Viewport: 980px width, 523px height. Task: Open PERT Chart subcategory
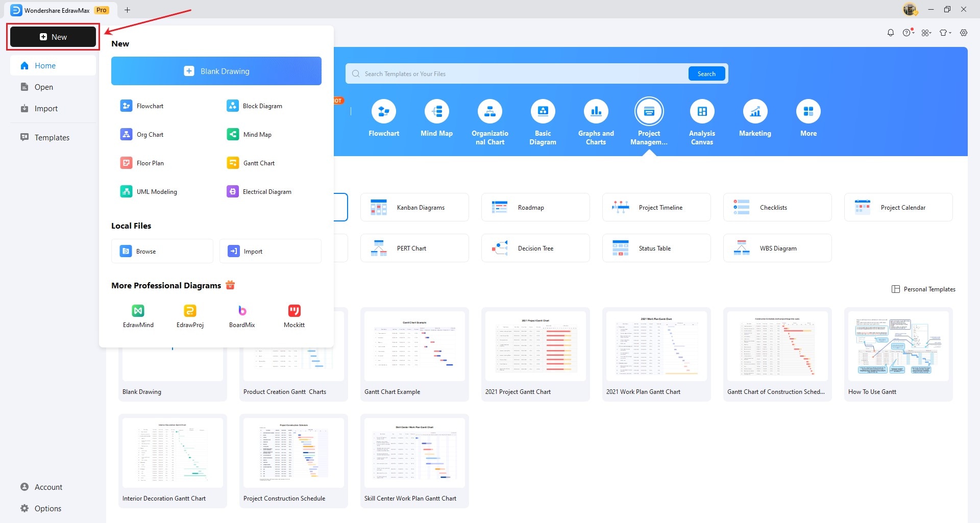point(414,248)
